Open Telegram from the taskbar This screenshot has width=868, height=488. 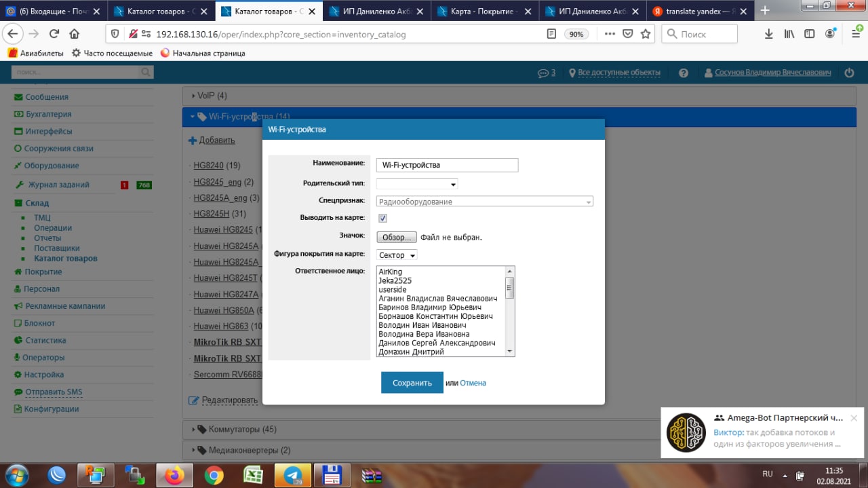point(293,475)
